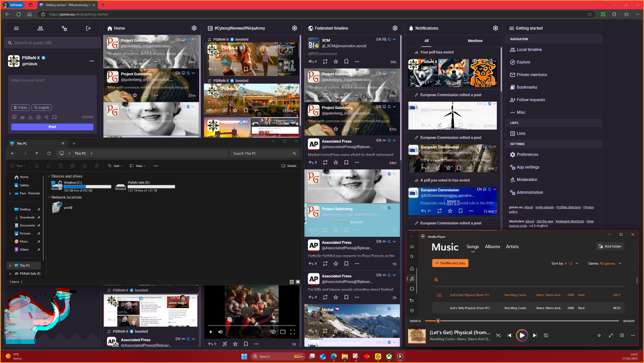This screenshot has width=644, height=363.
Task: Click Keyboard shortcuts link
Action: point(570,222)
